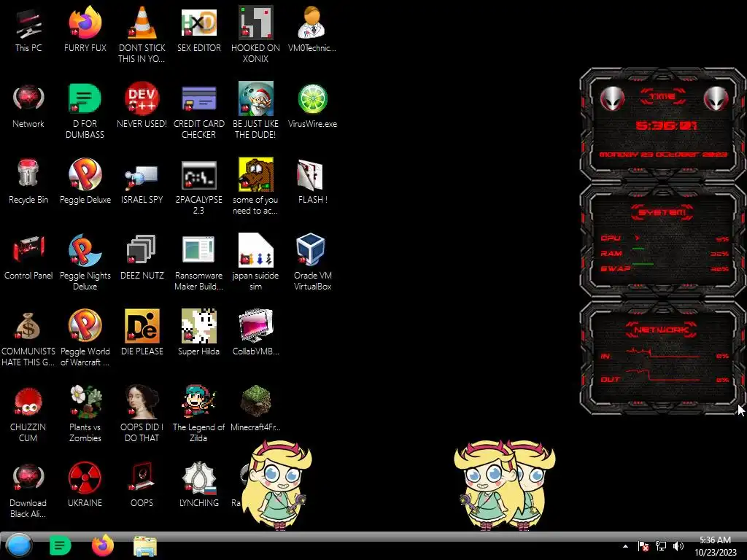Click the Peggle Nights Deluxe shortcut
The width and height of the screenshot is (747, 560).
click(x=85, y=262)
